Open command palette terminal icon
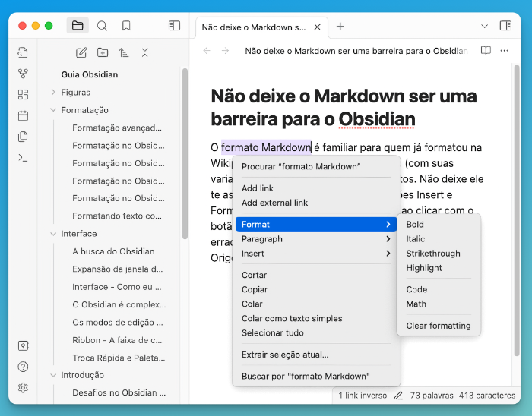 [23, 158]
